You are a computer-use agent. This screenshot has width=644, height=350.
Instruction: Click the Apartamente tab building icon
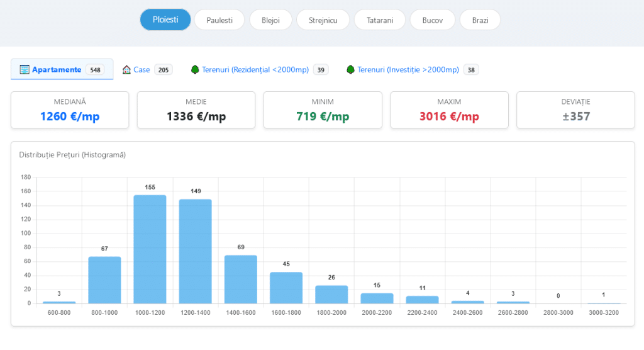pyautogui.click(x=25, y=69)
